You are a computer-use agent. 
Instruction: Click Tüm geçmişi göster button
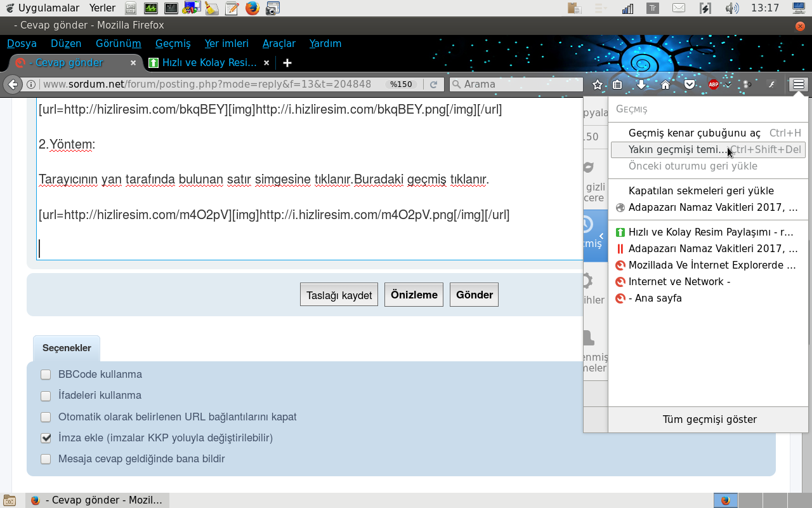click(x=709, y=419)
